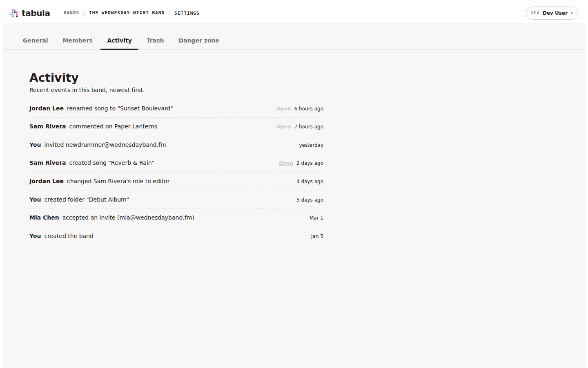Click Jordan Lee name in role change event
588x368 pixels.
47,181
